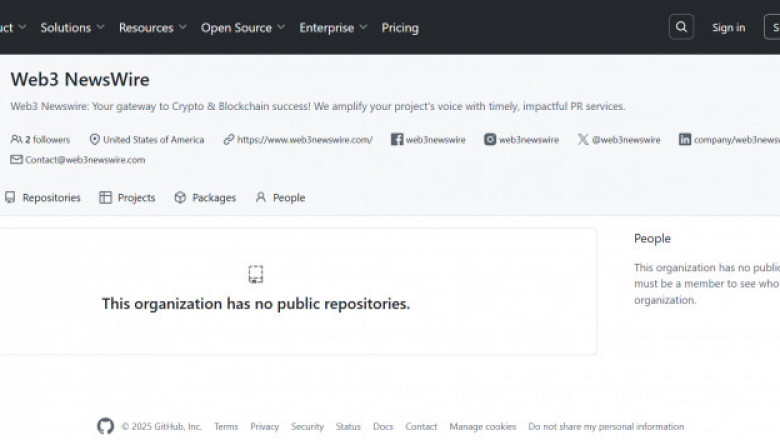The height and width of the screenshot is (440, 780).
Task: Click the GitHub logo in footer
Action: tap(105, 426)
